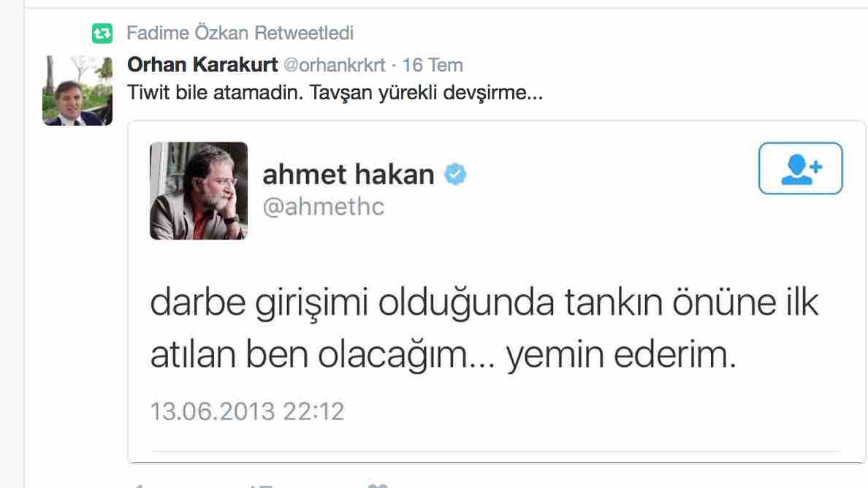The image size is (868, 488).
Task: Open the Fadime Özkan Retweetledi link
Action: click(240, 33)
